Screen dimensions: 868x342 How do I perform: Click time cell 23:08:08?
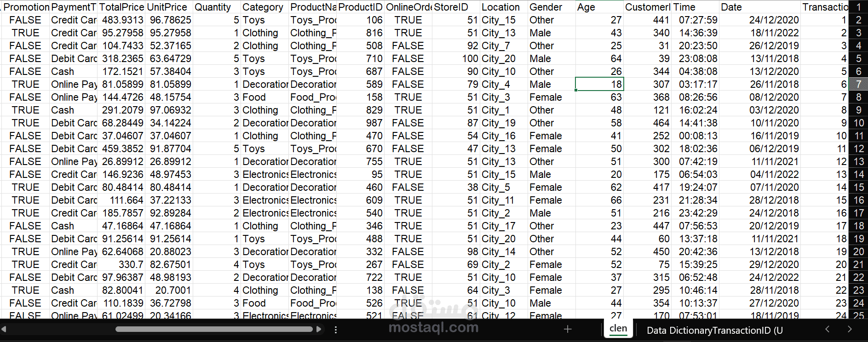695,59
